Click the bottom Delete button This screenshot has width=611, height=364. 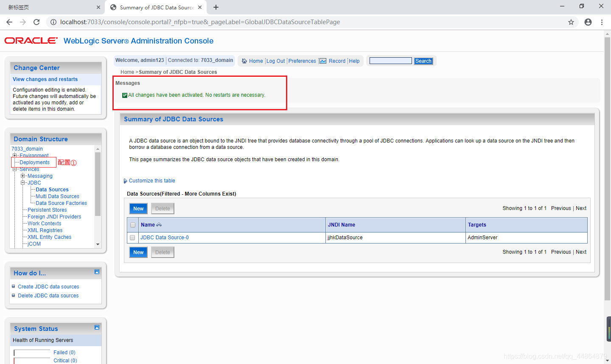163,252
